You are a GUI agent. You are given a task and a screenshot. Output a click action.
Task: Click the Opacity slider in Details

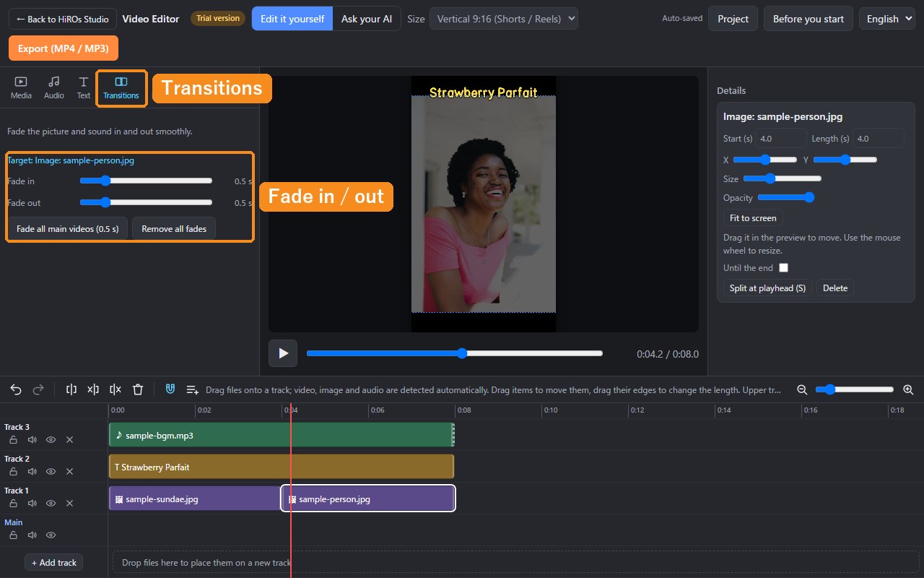[786, 197]
